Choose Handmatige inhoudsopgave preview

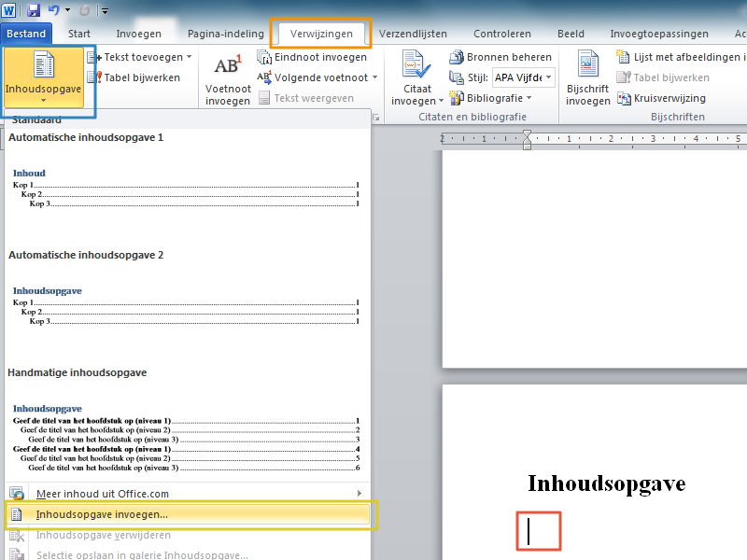point(185,439)
